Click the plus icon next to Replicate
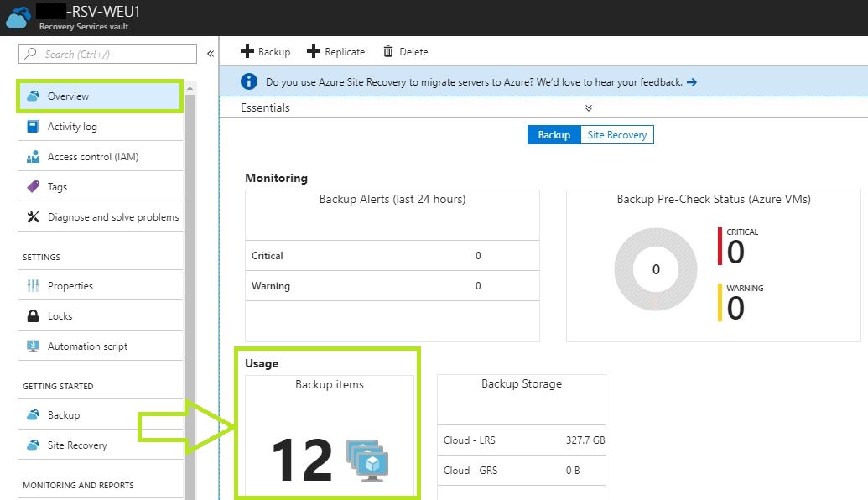868x500 pixels. 314,51
